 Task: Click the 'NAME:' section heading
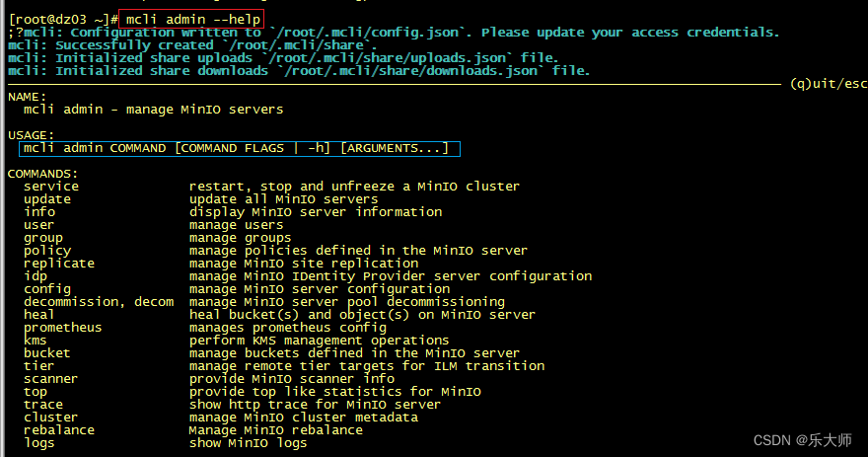click(x=28, y=97)
